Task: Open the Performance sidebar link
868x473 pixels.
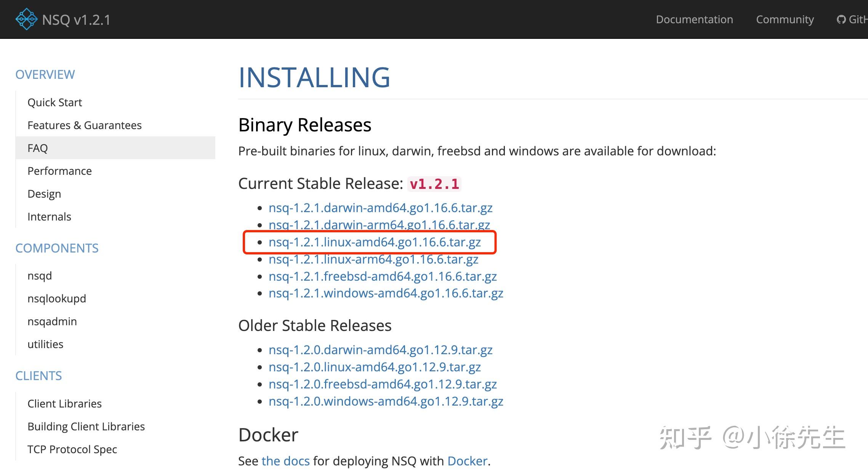Action: [59, 171]
